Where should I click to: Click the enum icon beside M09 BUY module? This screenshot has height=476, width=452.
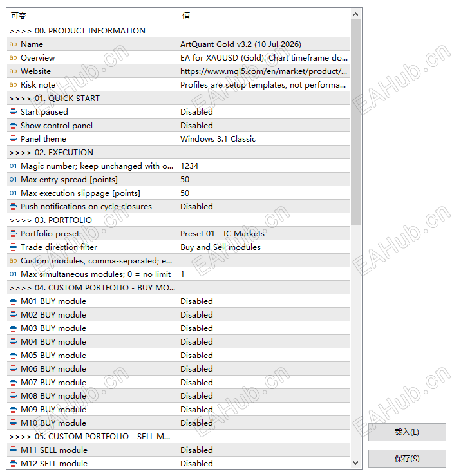tap(13, 409)
